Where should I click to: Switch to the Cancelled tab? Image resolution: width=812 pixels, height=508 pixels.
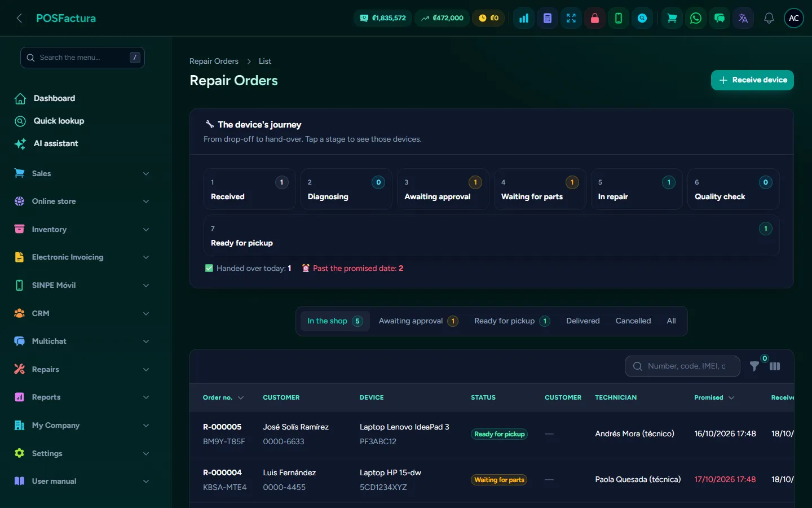633,321
